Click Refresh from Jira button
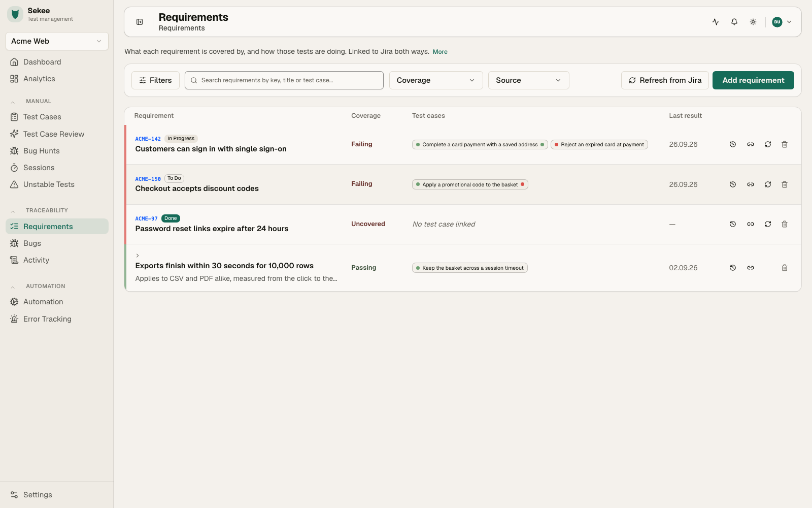Screen dimensions: 812x508 pos(665,80)
